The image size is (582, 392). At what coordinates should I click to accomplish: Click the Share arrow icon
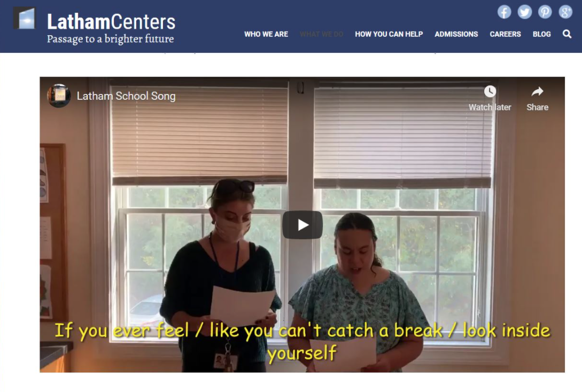(537, 91)
